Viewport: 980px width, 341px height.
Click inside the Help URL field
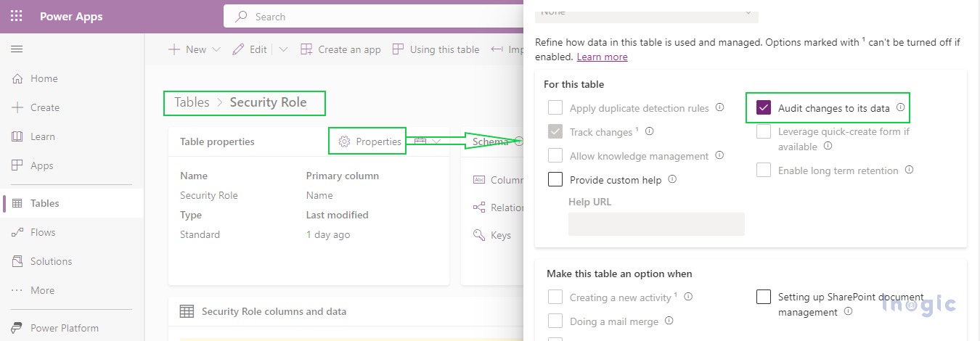pos(656,223)
